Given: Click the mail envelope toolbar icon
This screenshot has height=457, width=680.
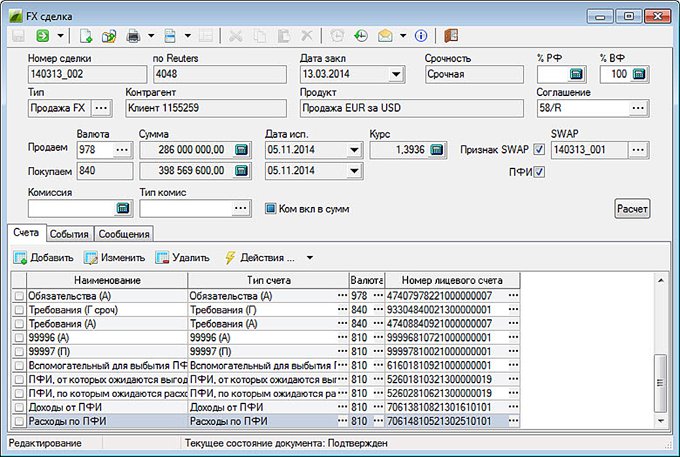Looking at the screenshot, I should [x=385, y=36].
